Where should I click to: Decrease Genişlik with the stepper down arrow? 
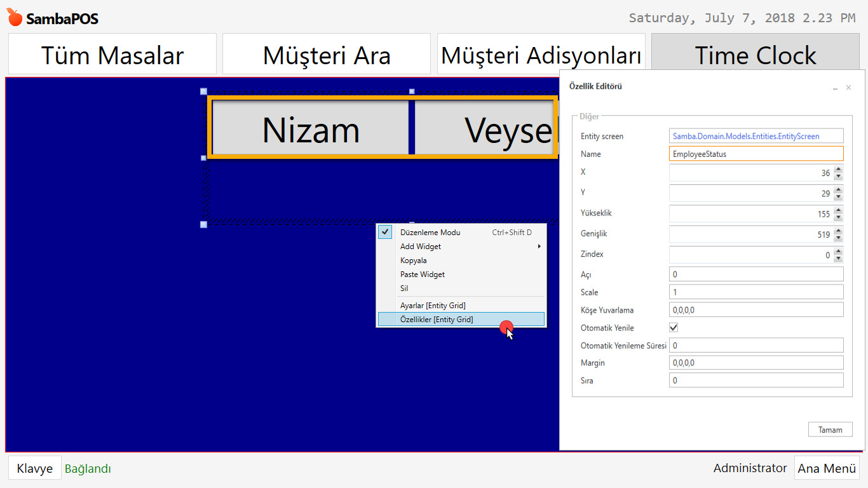click(x=837, y=238)
